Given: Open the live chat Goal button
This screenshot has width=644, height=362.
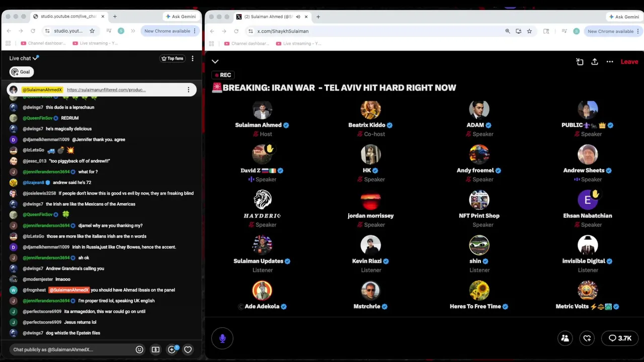Looking at the screenshot, I should click(x=21, y=72).
